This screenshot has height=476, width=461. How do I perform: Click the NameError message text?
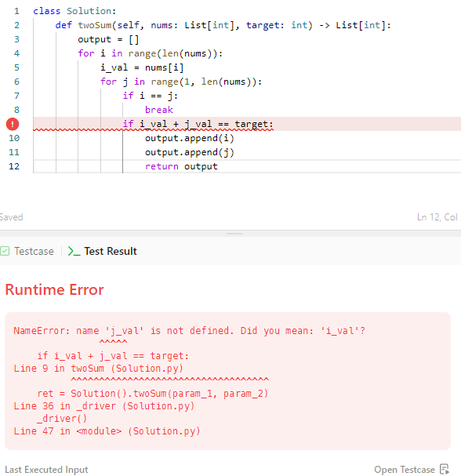tap(189, 331)
